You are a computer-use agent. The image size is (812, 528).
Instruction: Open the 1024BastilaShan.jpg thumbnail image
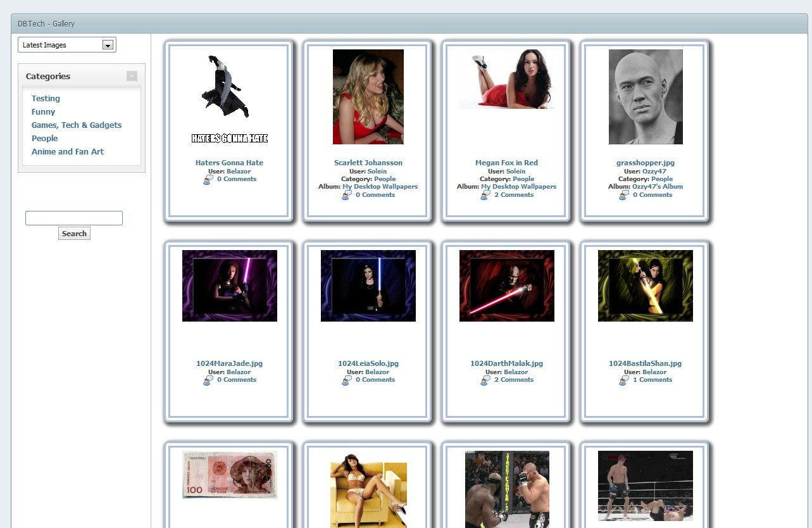(x=645, y=286)
